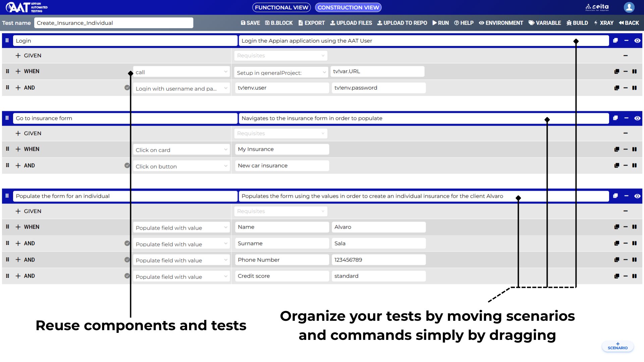The width and height of the screenshot is (644, 362).
Task: Click the user profile avatar icon
Action: (629, 7)
